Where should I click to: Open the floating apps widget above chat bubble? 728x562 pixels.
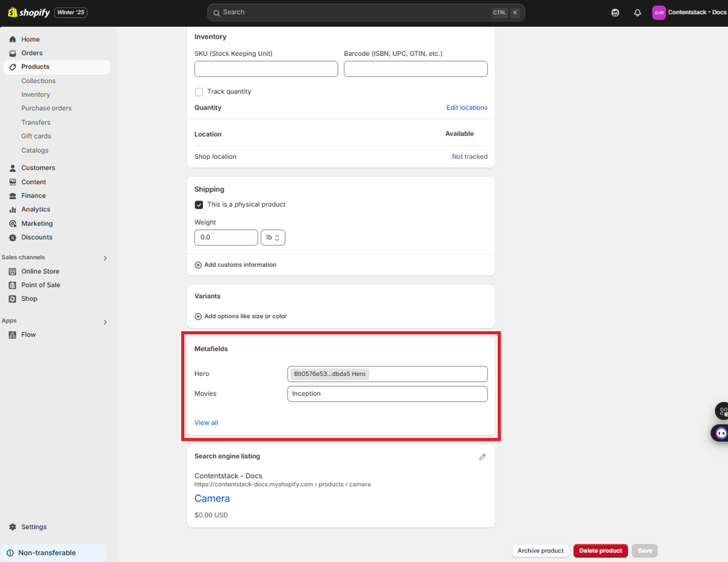coord(722,411)
